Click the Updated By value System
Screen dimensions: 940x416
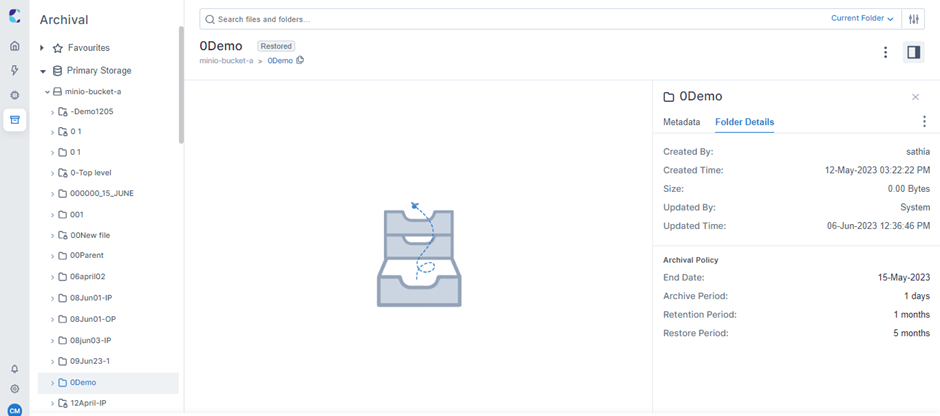click(916, 207)
